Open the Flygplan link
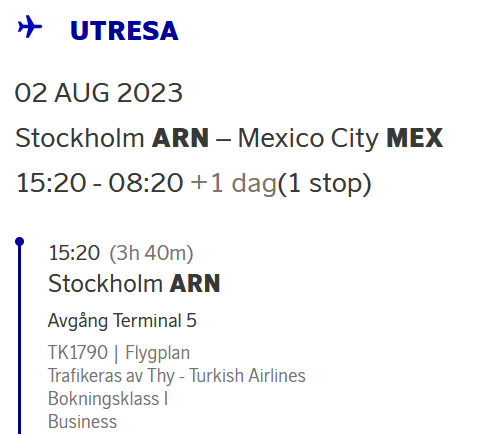 pos(157,352)
